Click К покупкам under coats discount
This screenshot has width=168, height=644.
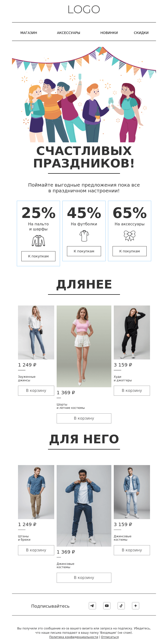pyautogui.click(x=38, y=256)
